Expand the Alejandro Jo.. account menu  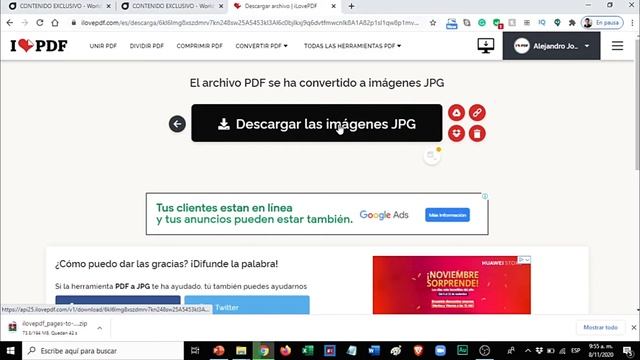[x=551, y=46]
